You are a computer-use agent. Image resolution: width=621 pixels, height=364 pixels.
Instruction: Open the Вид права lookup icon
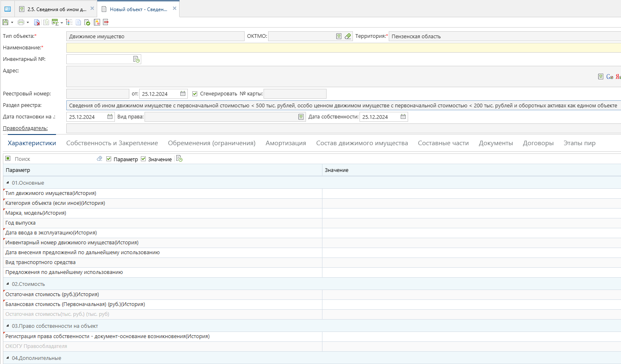(x=301, y=117)
